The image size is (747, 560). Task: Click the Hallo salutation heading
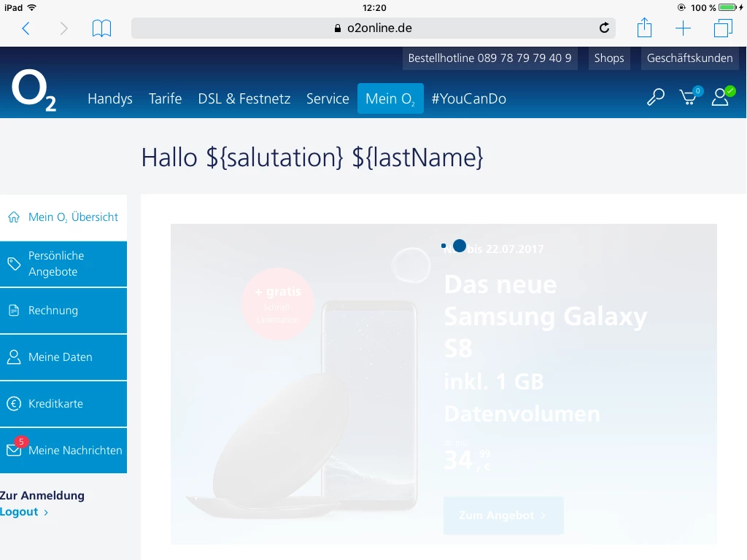tap(312, 157)
